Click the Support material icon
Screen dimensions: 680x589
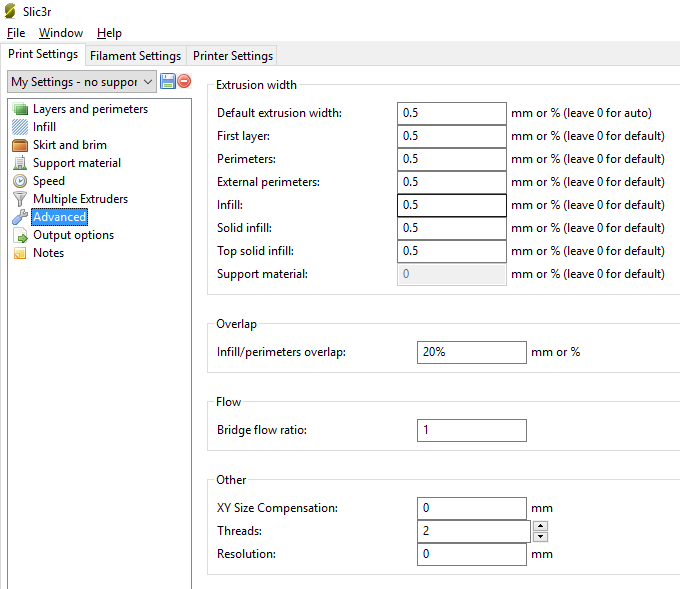(x=20, y=163)
